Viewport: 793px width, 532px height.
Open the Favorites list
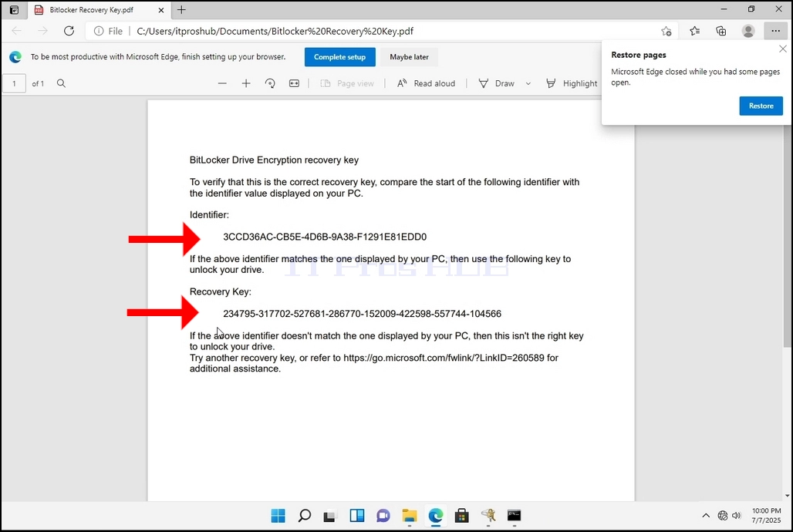pos(694,31)
